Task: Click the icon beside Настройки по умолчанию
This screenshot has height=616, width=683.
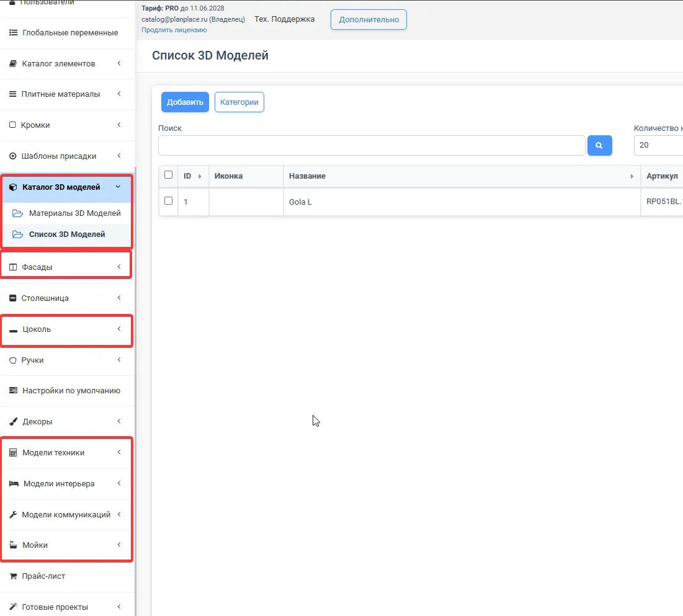Action: point(13,390)
